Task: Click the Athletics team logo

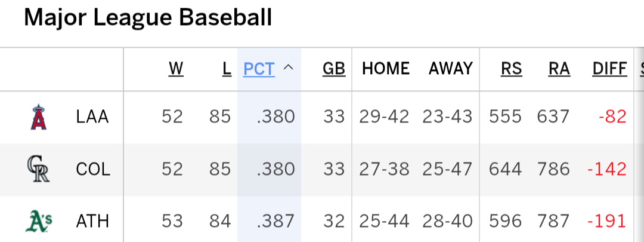Action: pos(39,221)
